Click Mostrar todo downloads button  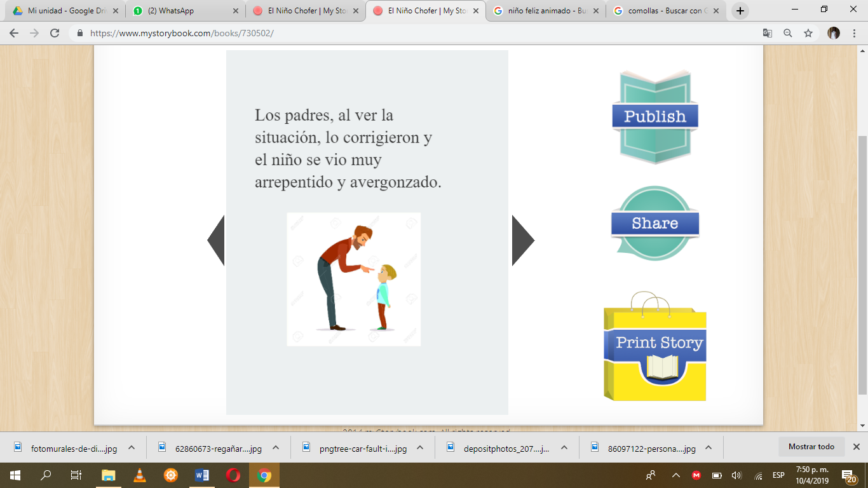tap(811, 447)
